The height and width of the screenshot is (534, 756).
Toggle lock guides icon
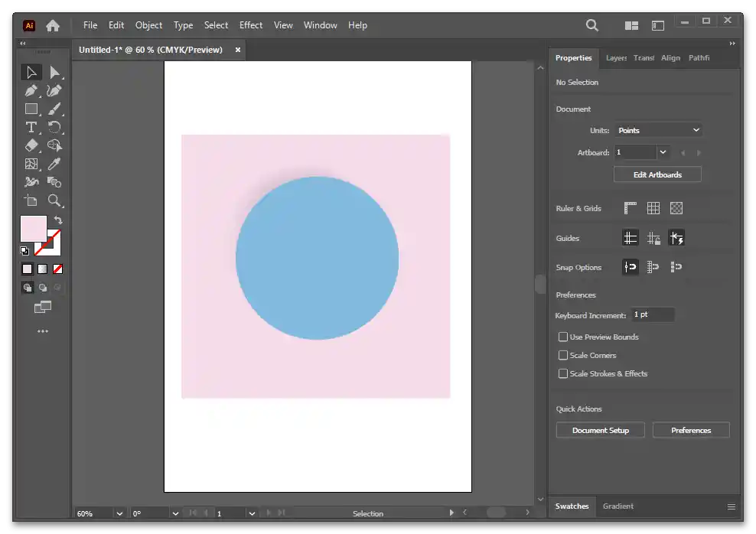[x=653, y=238]
